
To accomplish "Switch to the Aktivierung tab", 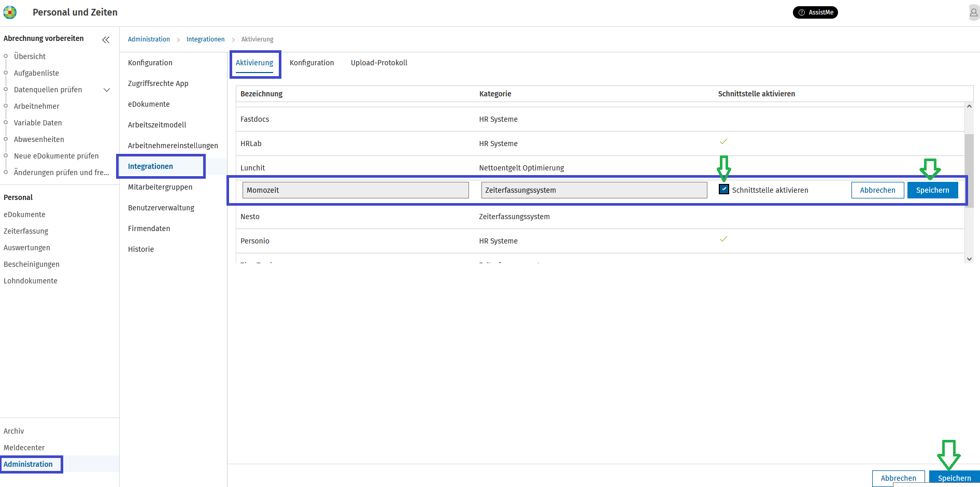I will 254,63.
